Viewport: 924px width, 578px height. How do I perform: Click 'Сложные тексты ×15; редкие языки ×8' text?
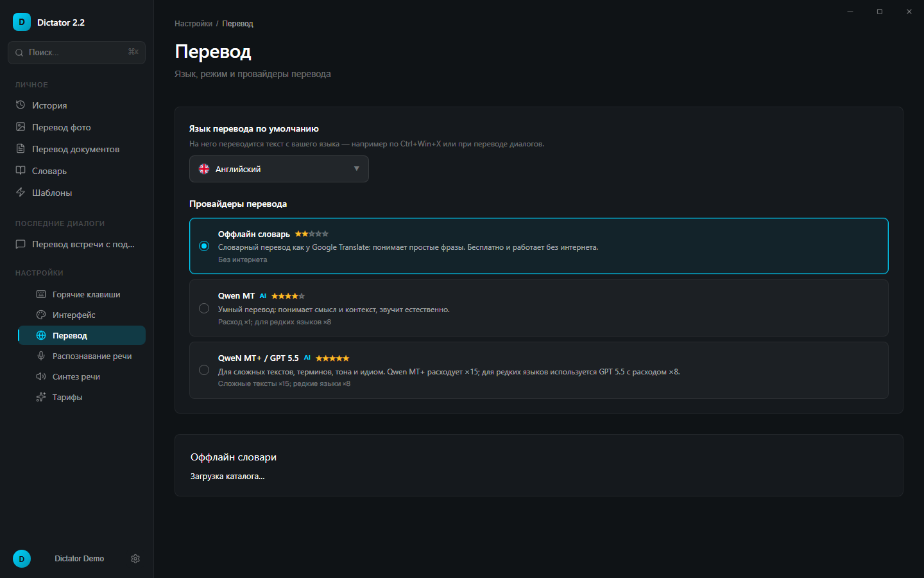pyautogui.click(x=284, y=383)
